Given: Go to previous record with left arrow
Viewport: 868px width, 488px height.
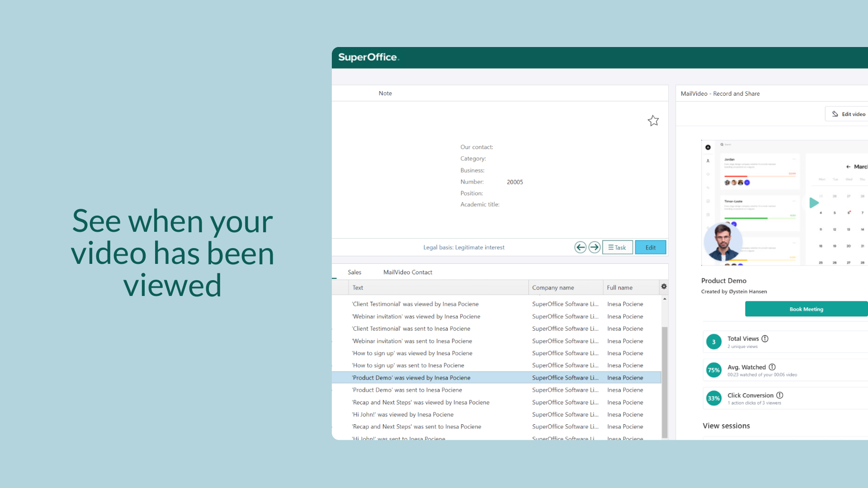Looking at the screenshot, I should 580,247.
